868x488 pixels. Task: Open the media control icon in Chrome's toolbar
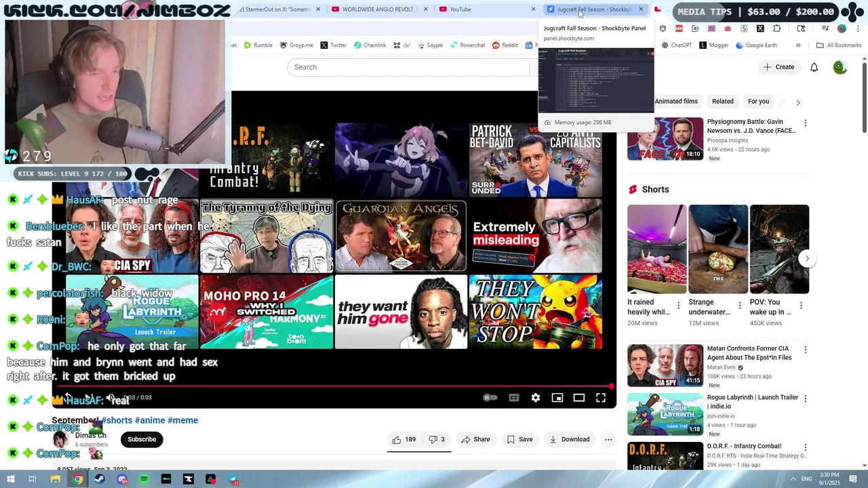pyautogui.click(x=825, y=28)
